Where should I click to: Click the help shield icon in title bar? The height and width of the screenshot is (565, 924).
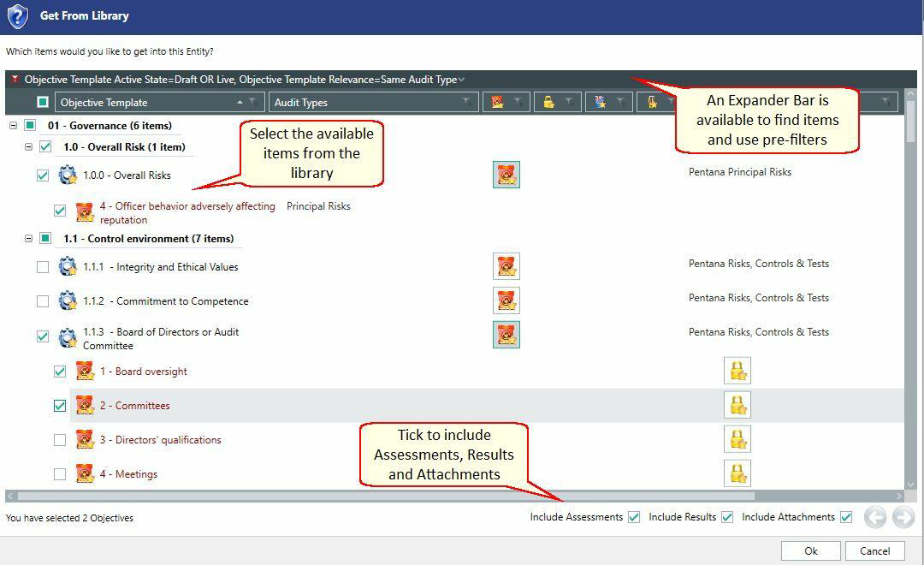point(18,16)
